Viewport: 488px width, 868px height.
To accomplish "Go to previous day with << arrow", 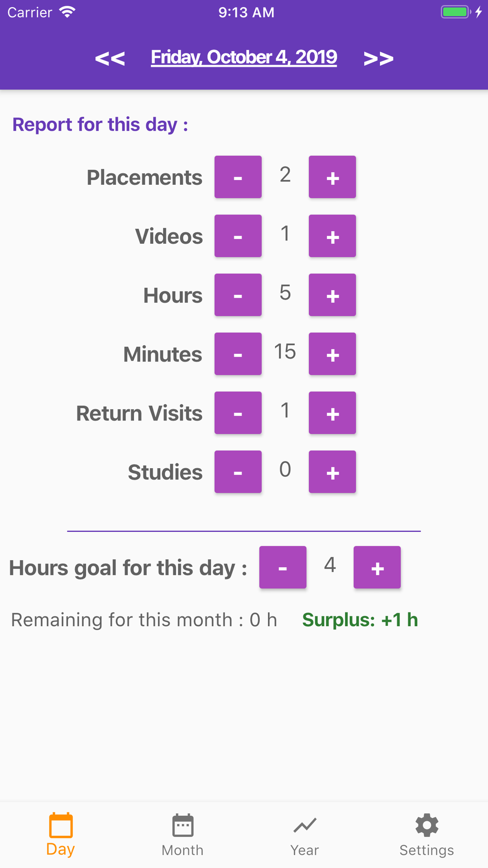I will coord(110,58).
